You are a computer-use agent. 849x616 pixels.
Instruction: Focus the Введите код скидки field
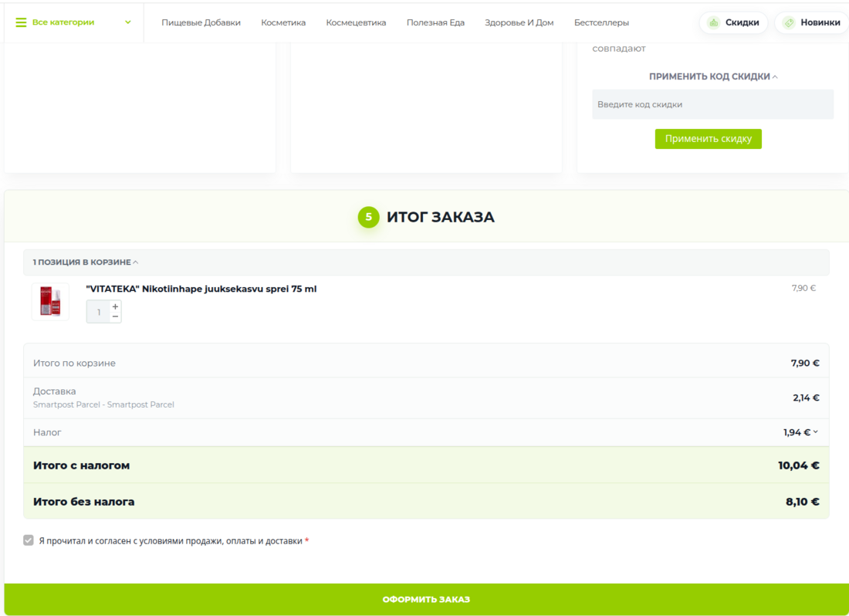tap(712, 104)
